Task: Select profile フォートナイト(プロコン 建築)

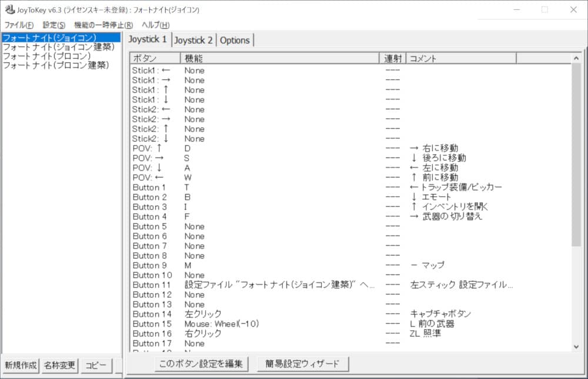Action: (x=56, y=66)
